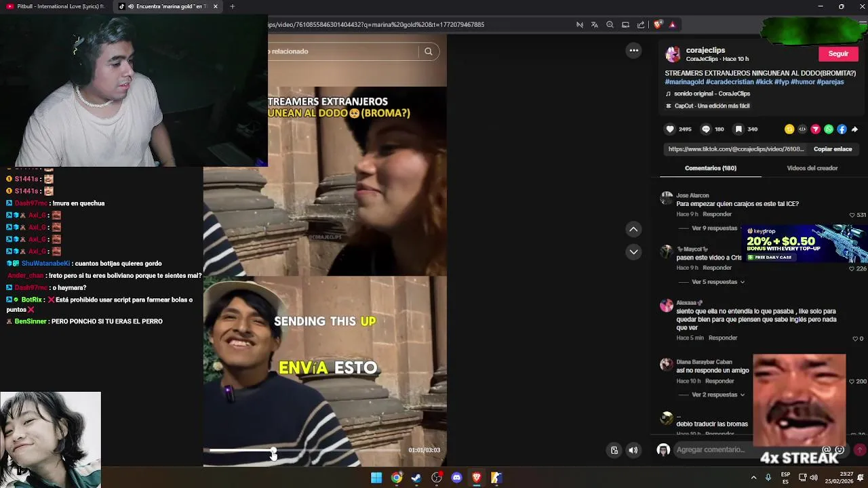Click the video progress bar handle
This screenshot has width=868, height=488.
tap(273, 450)
